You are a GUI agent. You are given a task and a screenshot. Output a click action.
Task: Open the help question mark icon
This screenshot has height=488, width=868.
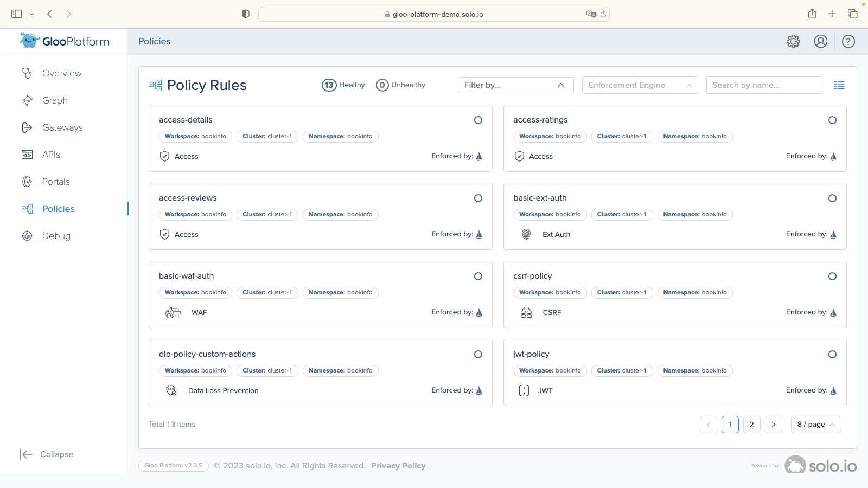[848, 41]
